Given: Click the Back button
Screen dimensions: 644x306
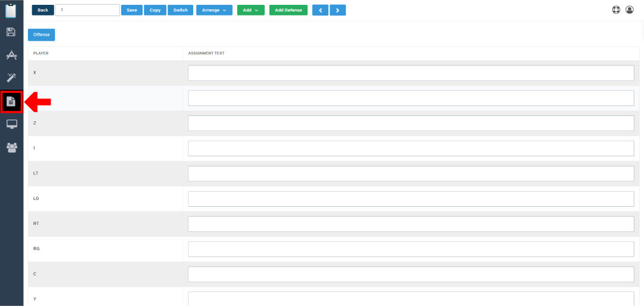Looking at the screenshot, I should [x=43, y=10].
